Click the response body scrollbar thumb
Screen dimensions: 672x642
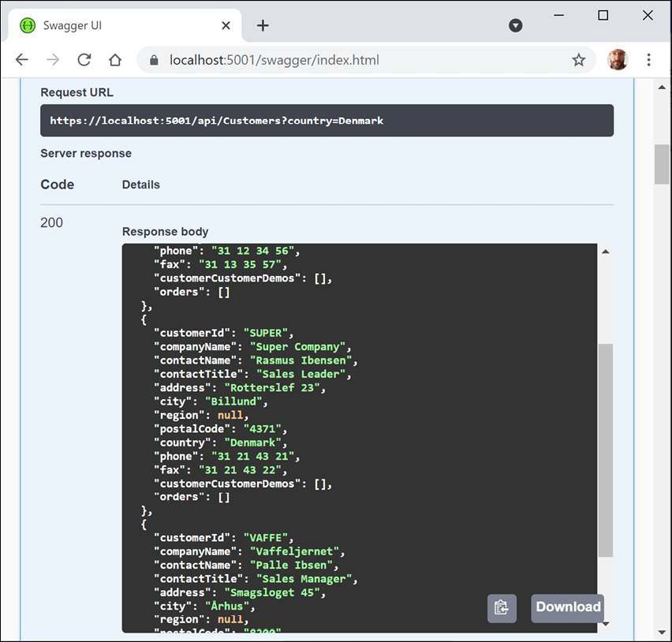tap(605, 450)
